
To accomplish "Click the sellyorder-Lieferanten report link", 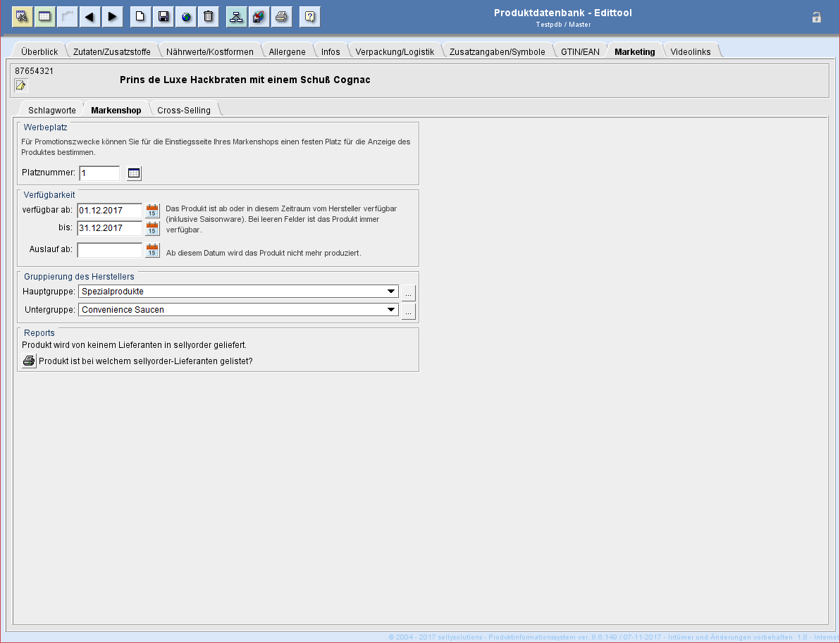I will click(145, 361).
